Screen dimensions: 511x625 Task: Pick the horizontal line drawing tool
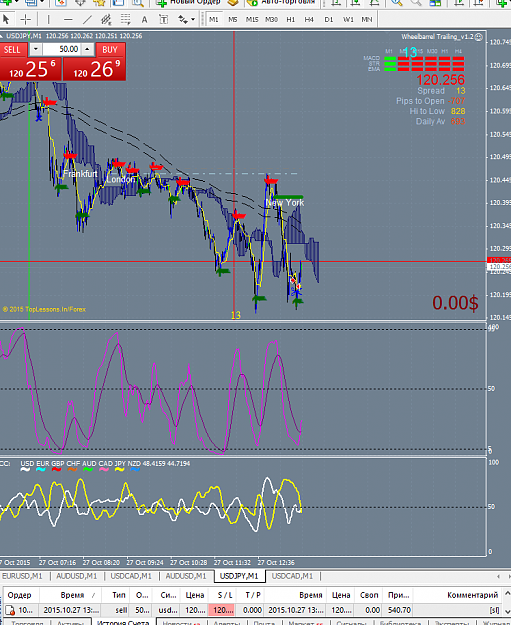click(68, 19)
